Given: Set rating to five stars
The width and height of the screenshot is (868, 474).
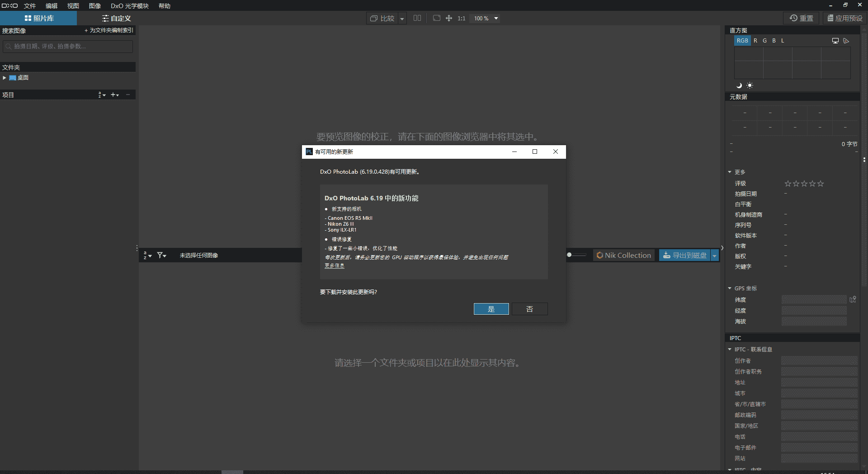Looking at the screenshot, I should 821,184.
